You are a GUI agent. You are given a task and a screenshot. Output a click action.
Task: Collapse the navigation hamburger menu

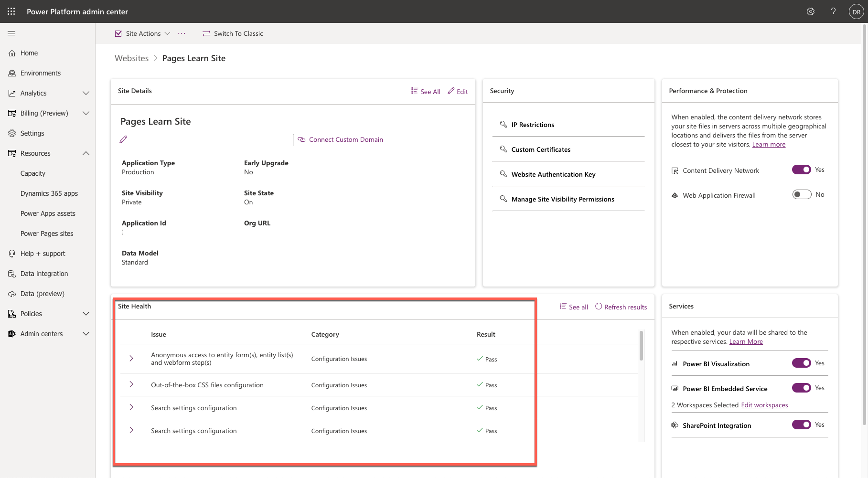tap(11, 33)
